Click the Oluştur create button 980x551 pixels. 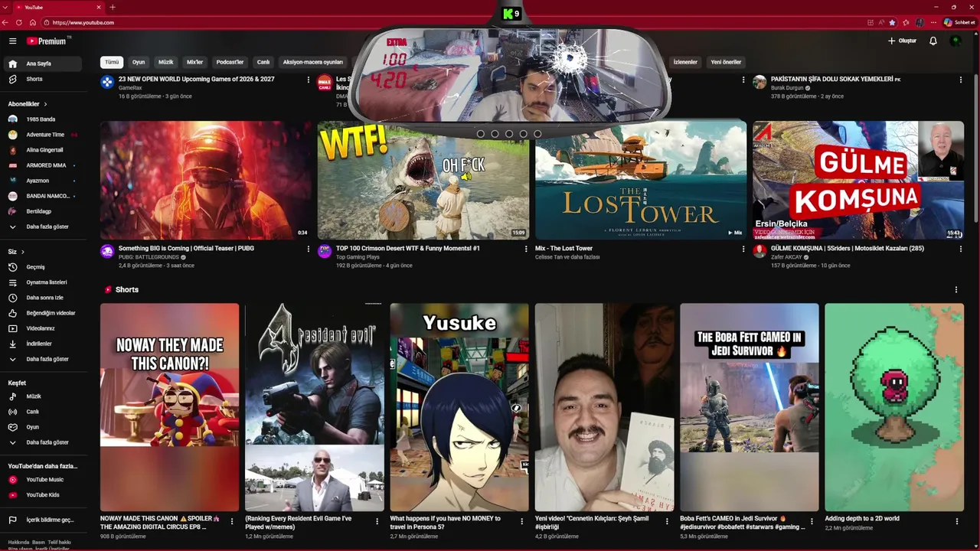pyautogui.click(x=902, y=41)
